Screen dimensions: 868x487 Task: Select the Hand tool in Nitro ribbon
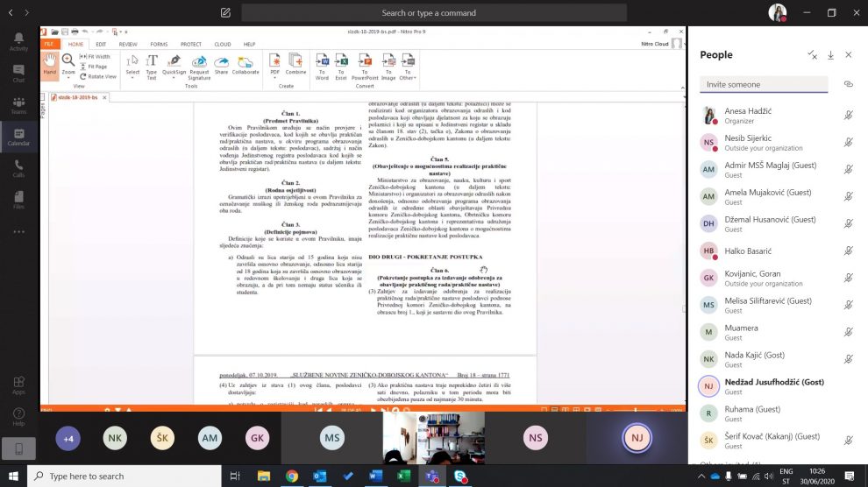[49, 65]
